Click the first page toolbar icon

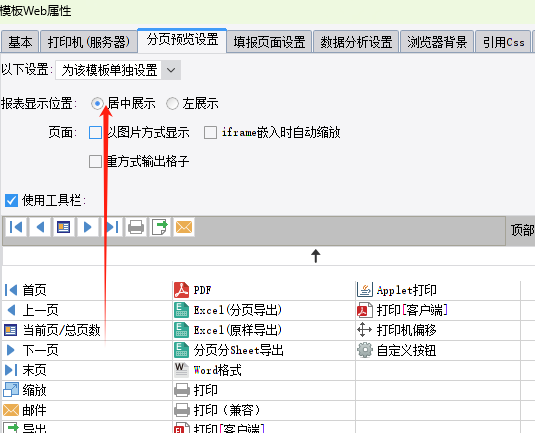[x=16, y=227]
